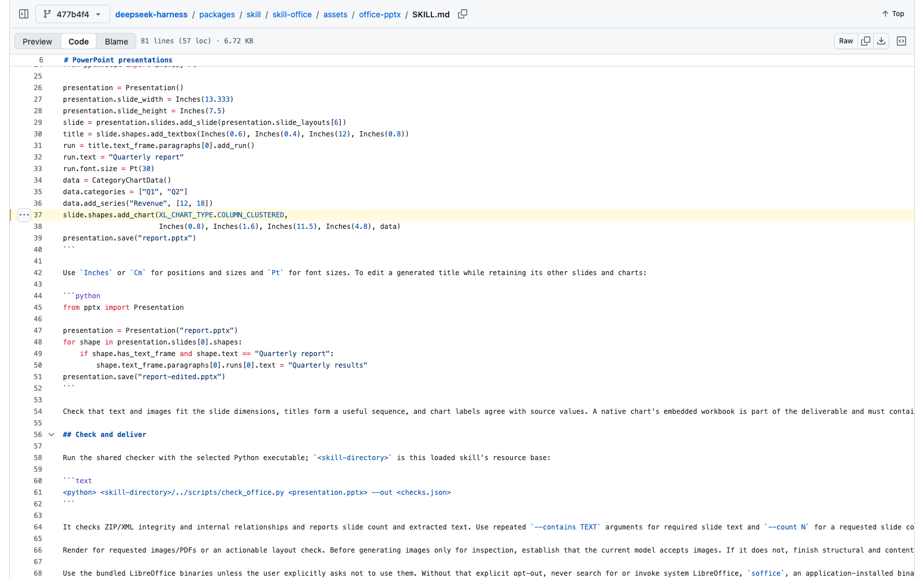Click the Check and deliver heading text
This screenshot has width=924, height=578.
click(105, 435)
